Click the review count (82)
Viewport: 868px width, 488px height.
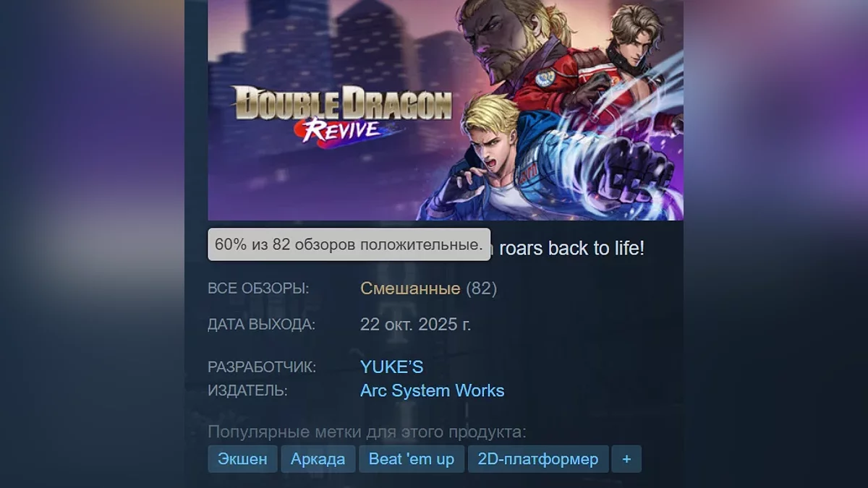[481, 288]
